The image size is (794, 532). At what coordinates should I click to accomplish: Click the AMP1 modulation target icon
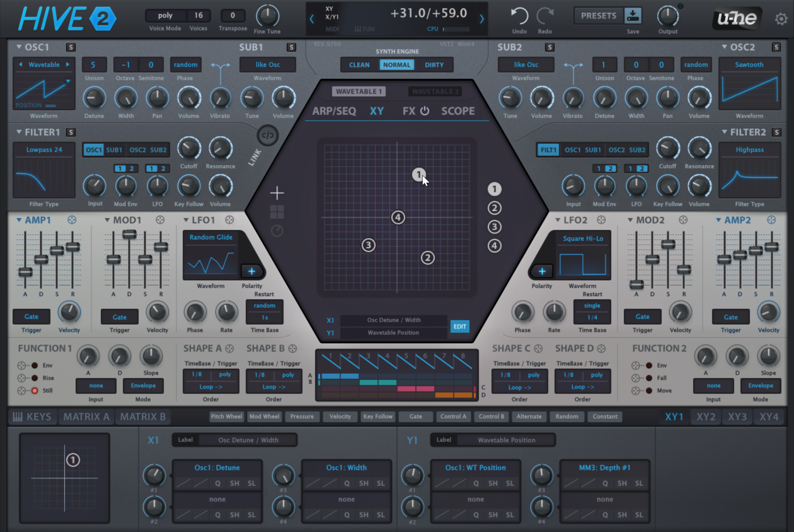coord(72,220)
